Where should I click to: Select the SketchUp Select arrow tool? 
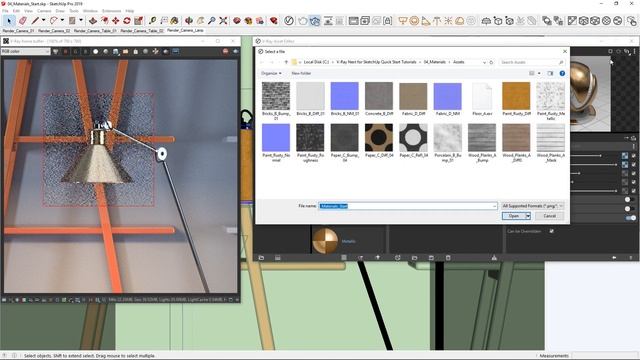pos(9,20)
